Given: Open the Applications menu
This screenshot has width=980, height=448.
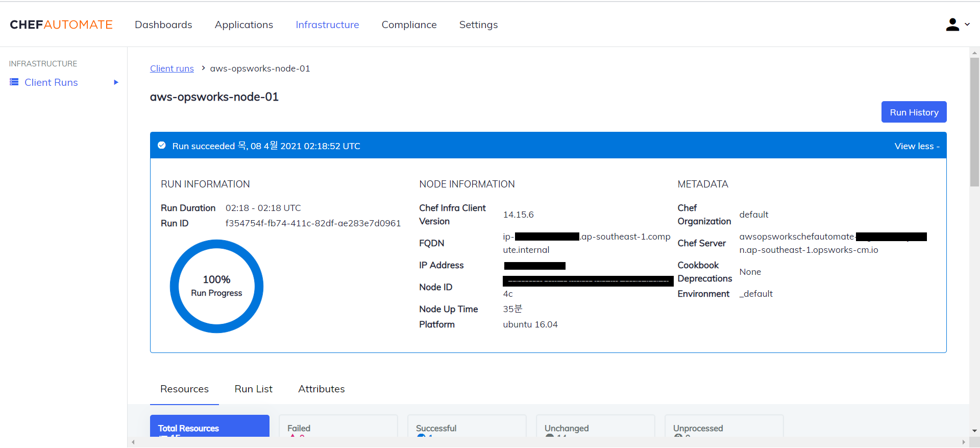Looking at the screenshot, I should 244,25.
